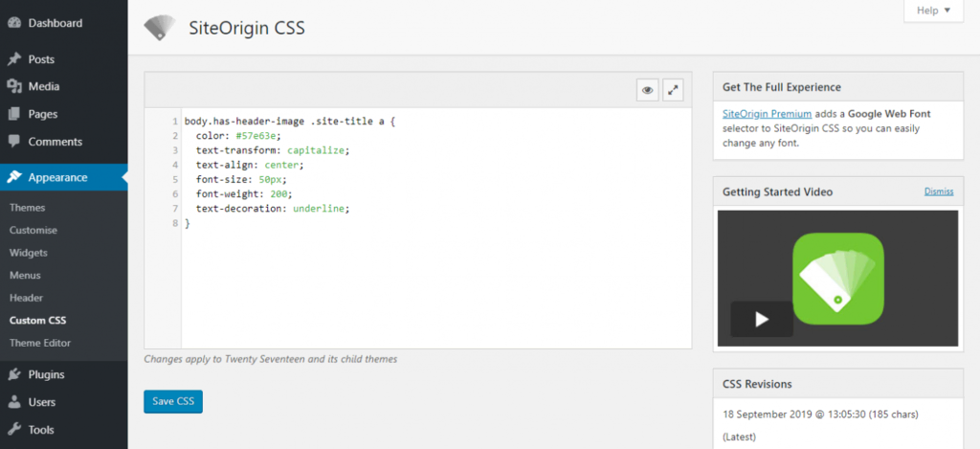Screen dimensions: 980x449
Task: Dismiss the Getting Started Video panel
Action: pyautogui.click(x=938, y=191)
